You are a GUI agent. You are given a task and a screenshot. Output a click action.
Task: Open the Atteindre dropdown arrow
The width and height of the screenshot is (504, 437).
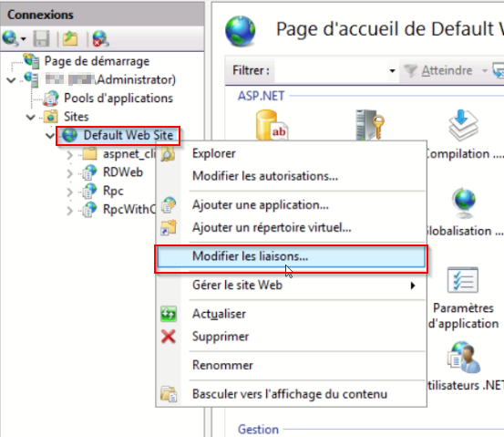click(x=485, y=70)
